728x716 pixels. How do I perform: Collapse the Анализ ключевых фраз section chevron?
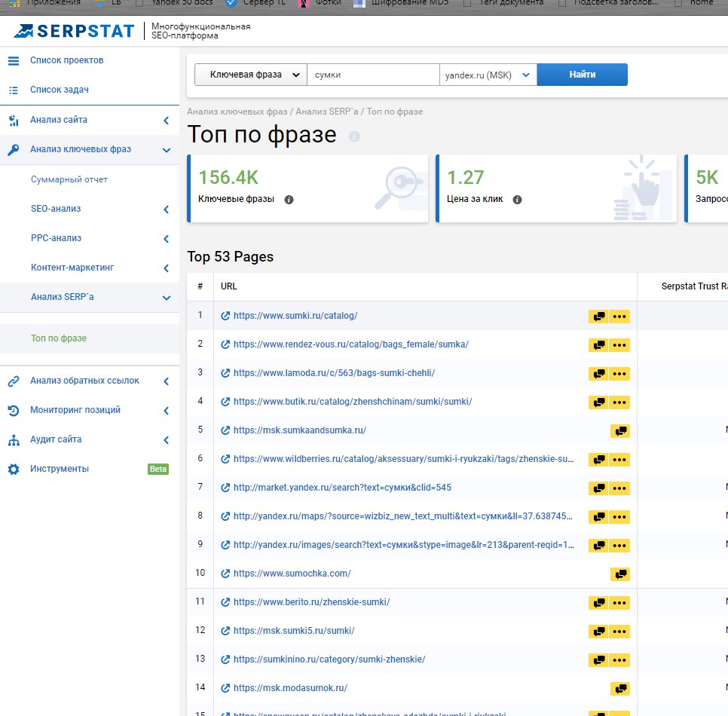[167, 150]
